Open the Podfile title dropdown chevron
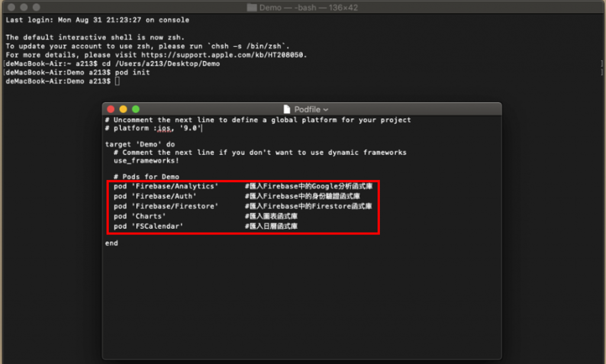 tap(326, 109)
